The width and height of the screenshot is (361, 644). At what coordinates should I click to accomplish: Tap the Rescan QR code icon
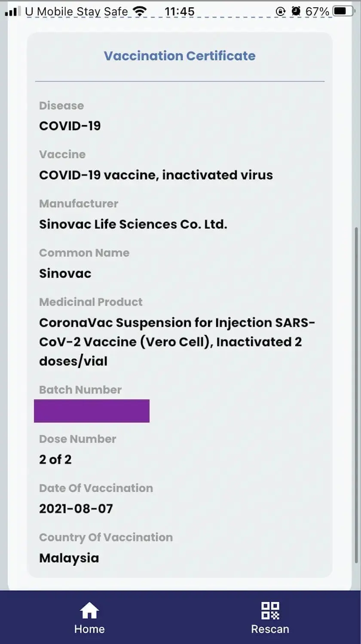(x=270, y=610)
